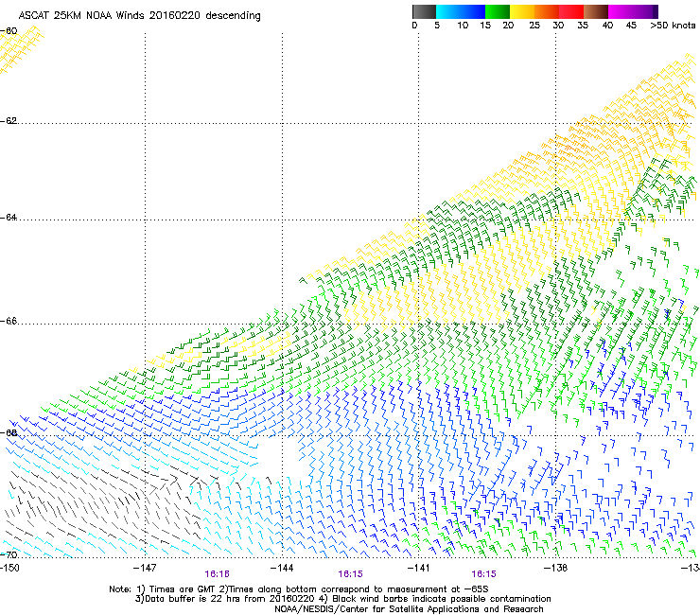
Task: Click the '25' label under the color legend
Action: (x=534, y=26)
